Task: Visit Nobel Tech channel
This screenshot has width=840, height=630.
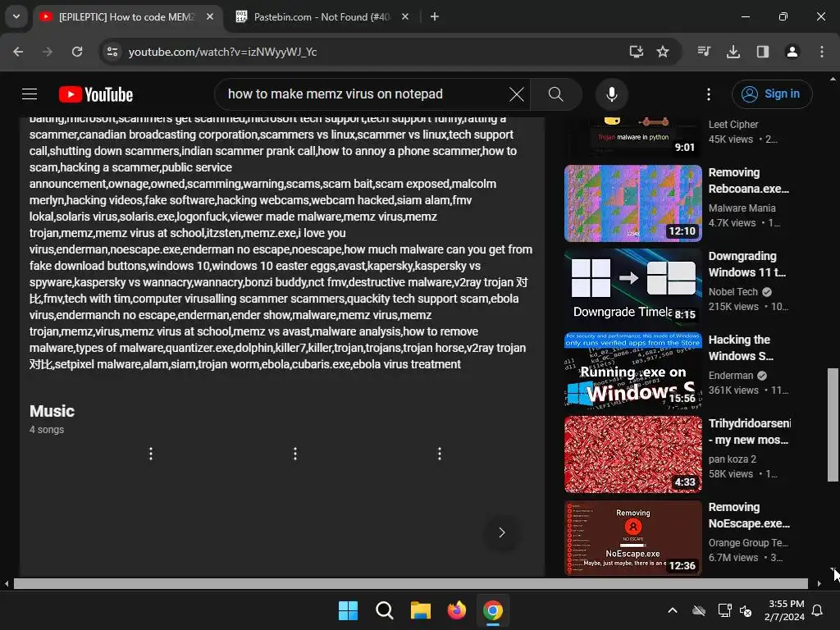Action: point(733,291)
